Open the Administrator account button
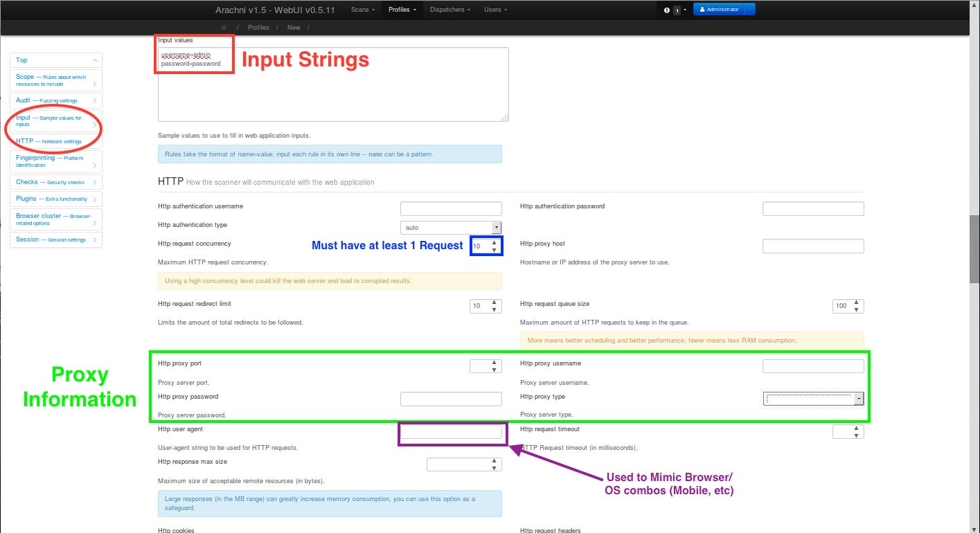This screenshot has width=980, height=533. pyautogui.click(x=720, y=10)
